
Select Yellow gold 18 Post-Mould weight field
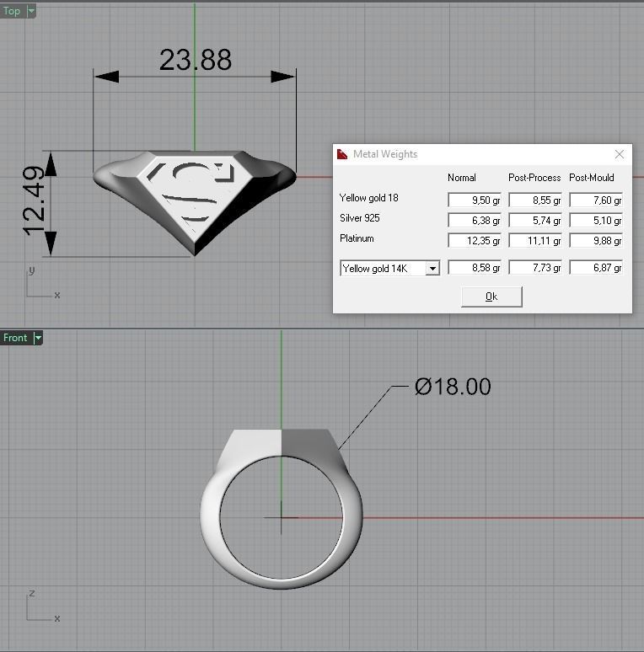(596, 200)
